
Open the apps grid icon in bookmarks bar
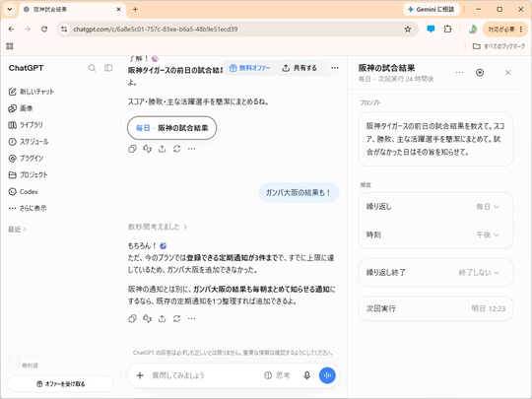pos(10,46)
